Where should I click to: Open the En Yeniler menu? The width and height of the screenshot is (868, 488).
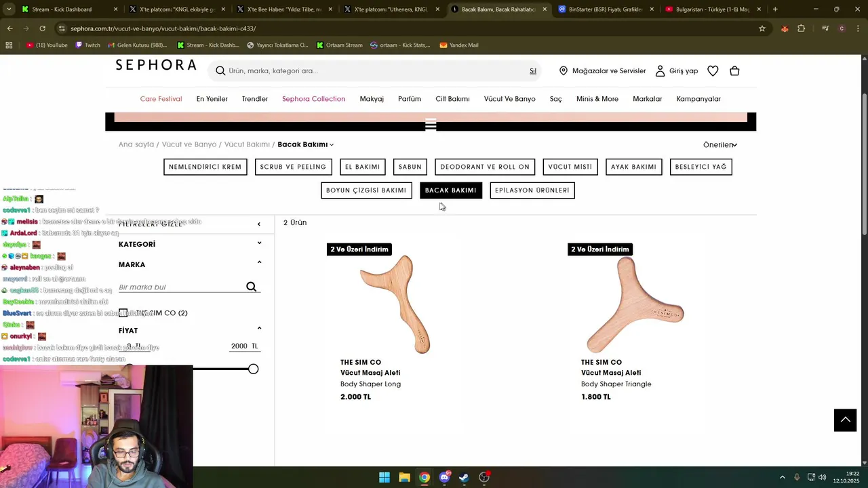coord(212,99)
